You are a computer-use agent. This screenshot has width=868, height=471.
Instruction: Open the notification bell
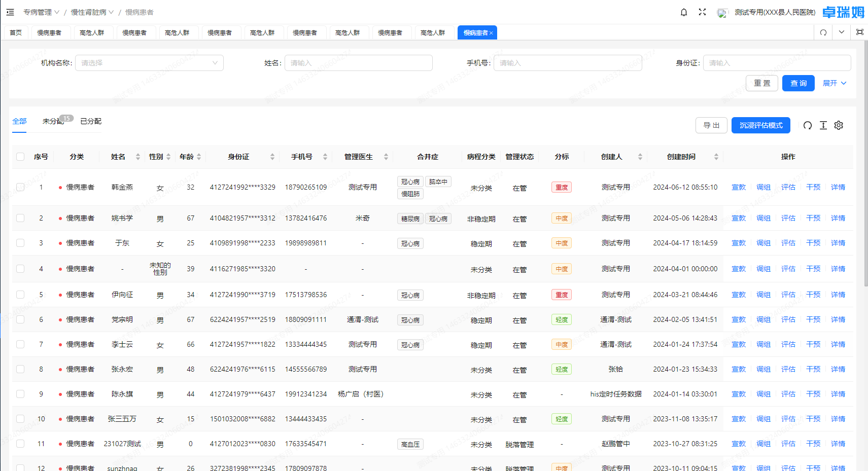[x=684, y=12]
